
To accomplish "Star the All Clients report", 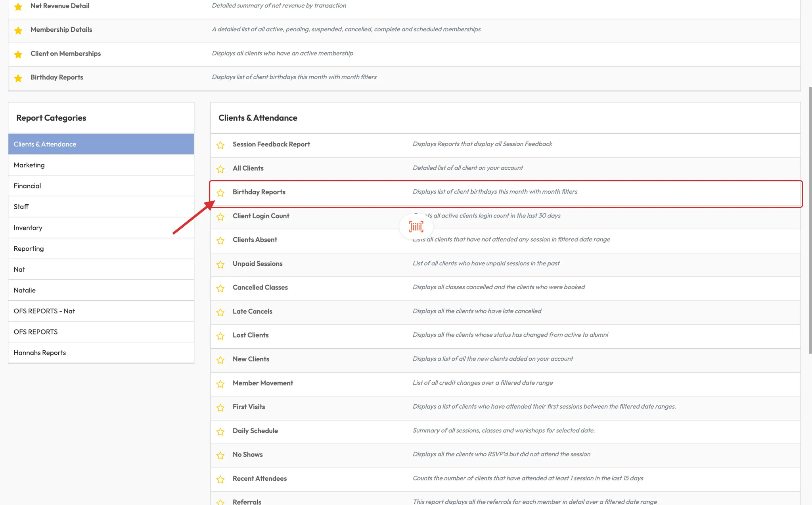I will coord(220,169).
